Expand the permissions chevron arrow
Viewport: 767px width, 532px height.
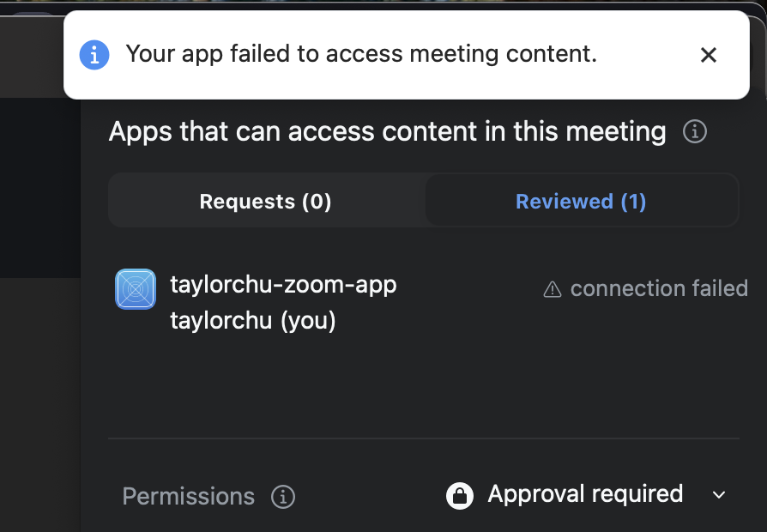tap(719, 495)
